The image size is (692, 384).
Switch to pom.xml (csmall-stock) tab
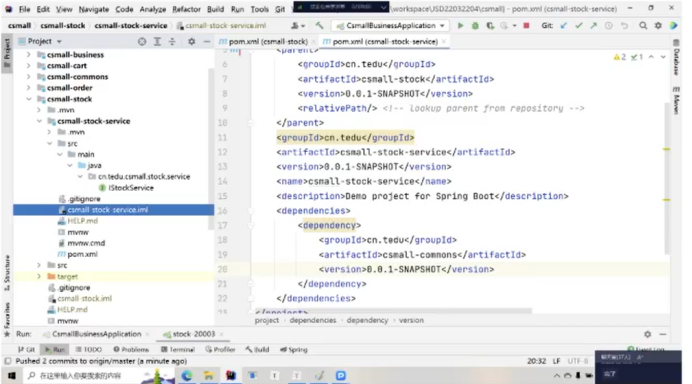[x=268, y=41]
